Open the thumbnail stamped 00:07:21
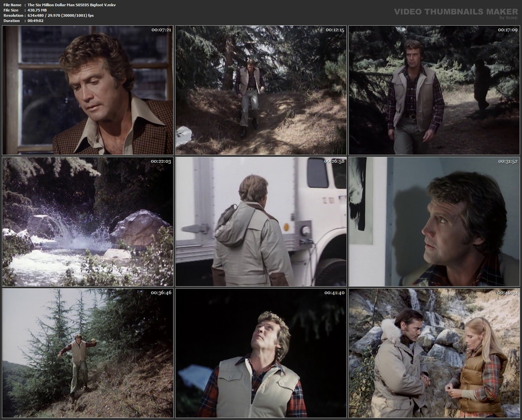This screenshot has height=420, width=522. [x=88, y=90]
